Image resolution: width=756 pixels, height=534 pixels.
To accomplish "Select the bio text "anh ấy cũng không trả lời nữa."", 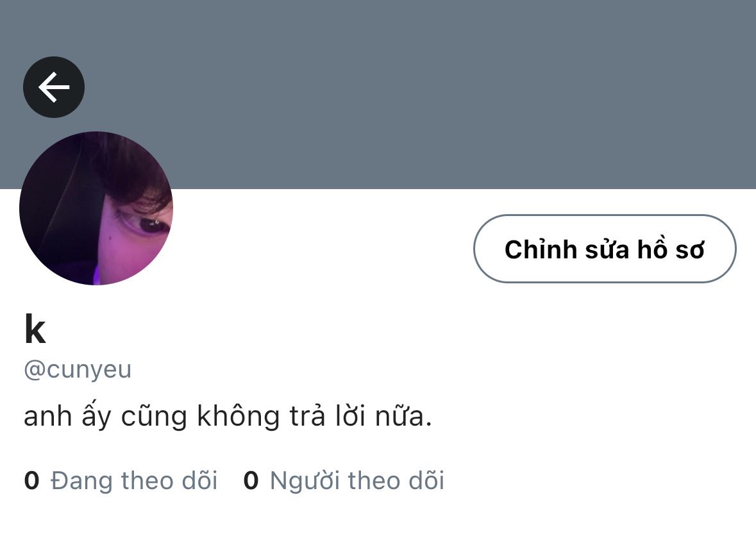I will tap(228, 417).
